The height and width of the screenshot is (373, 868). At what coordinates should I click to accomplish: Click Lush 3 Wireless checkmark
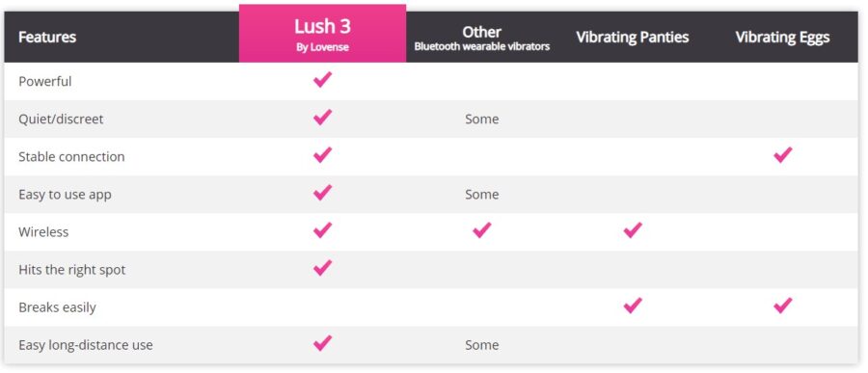pos(322,230)
